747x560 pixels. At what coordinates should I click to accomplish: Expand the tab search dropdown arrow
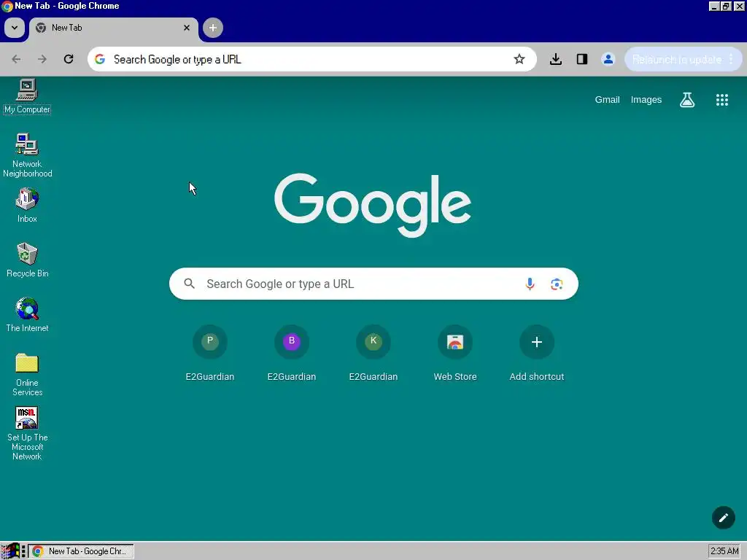15,28
